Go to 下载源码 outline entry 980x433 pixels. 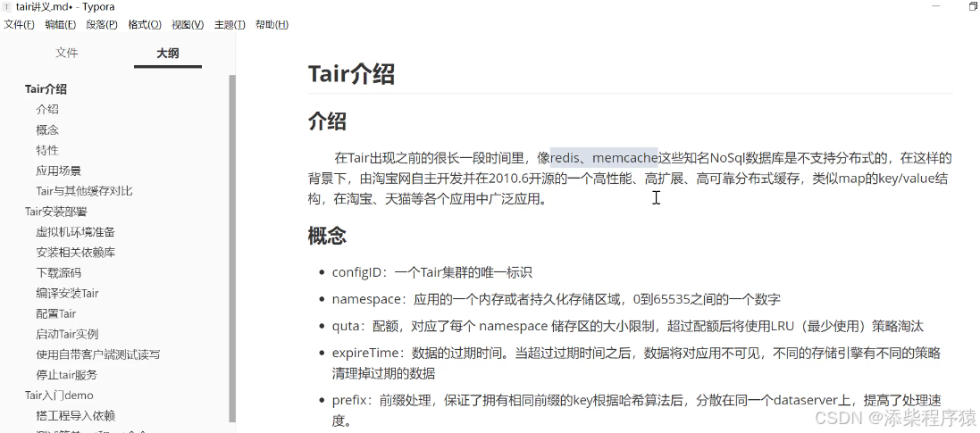tap(59, 272)
